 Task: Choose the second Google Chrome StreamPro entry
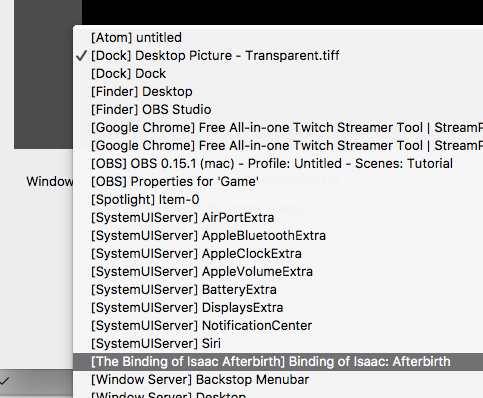(x=278, y=145)
